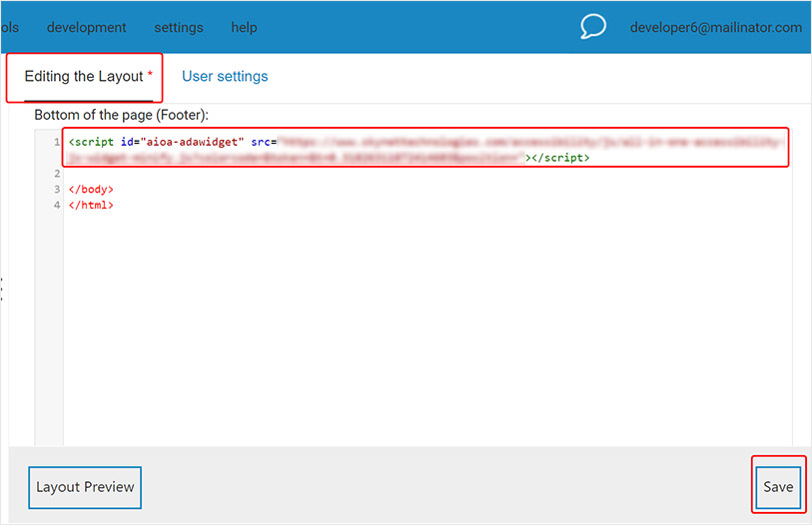Click the Save button
Viewport: 812px width, 525px height.
(x=778, y=487)
